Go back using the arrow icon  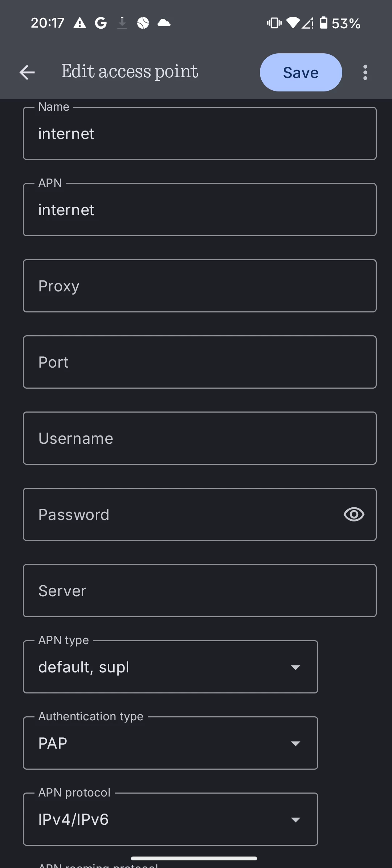tap(27, 73)
